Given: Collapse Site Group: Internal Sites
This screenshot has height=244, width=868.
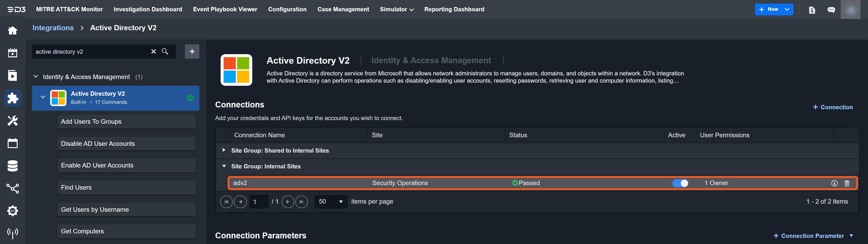Looking at the screenshot, I should click(224, 166).
